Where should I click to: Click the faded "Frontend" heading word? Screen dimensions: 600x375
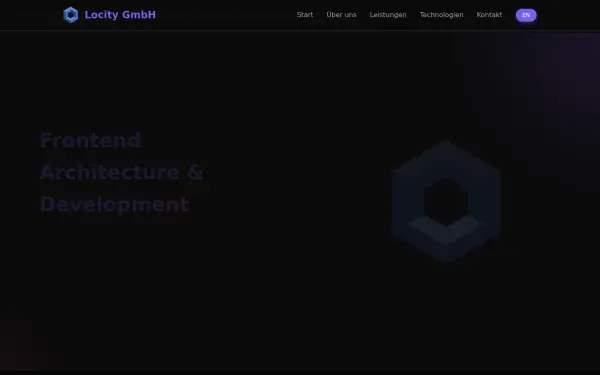(91, 140)
